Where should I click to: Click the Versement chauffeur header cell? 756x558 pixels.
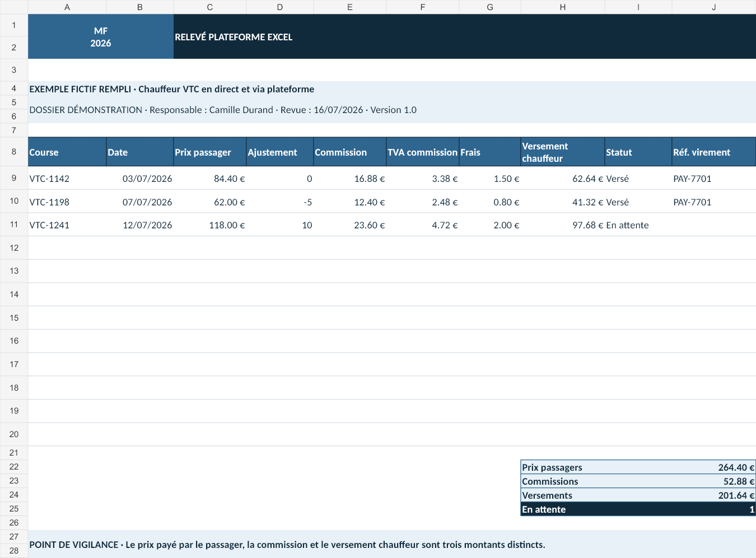(563, 152)
